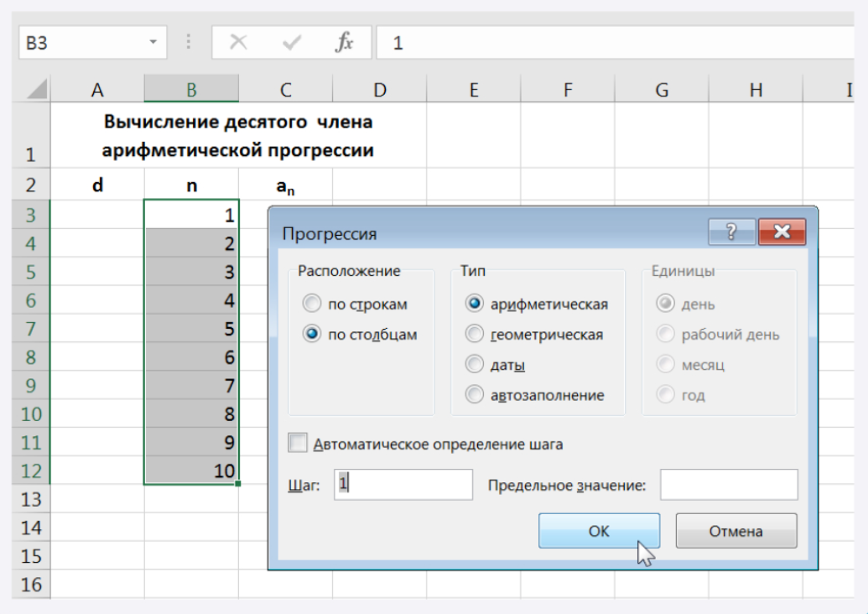This screenshot has height=614, width=868.
Task: Select the 'по строкам' radio button
Action: tap(313, 304)
